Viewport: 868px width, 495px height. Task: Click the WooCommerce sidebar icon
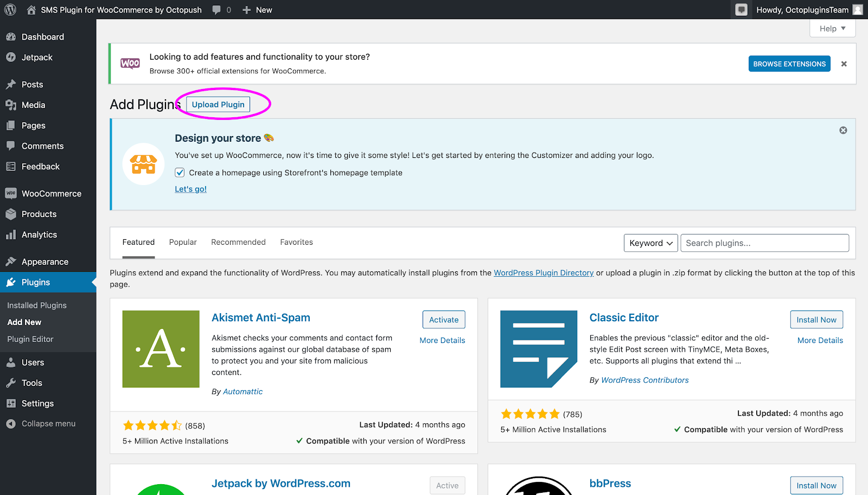pyautogui.click(x=11, y=193)
